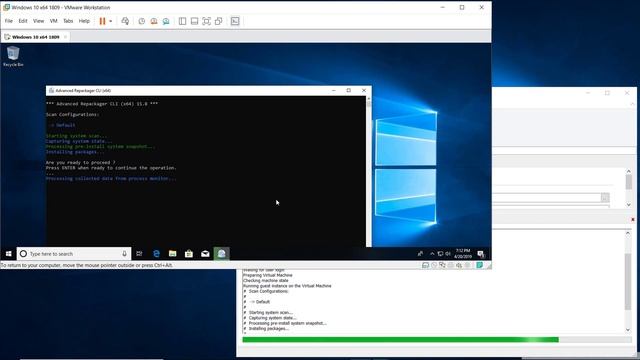The image size is (640, 360).
Task: Click the green progress bar in the background window
Action: 400,340
